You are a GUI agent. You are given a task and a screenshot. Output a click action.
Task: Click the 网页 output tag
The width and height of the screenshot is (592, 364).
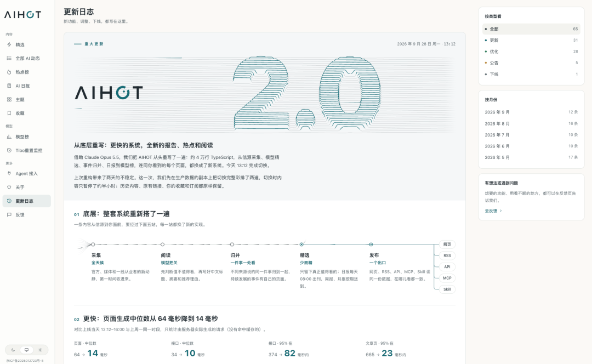(447, 244)
